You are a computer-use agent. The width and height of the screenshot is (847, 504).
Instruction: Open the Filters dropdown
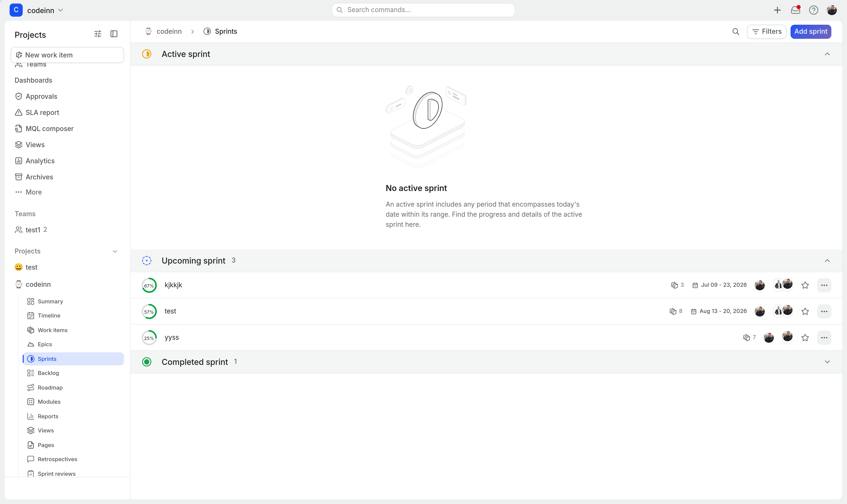click(x=767, y=31)
